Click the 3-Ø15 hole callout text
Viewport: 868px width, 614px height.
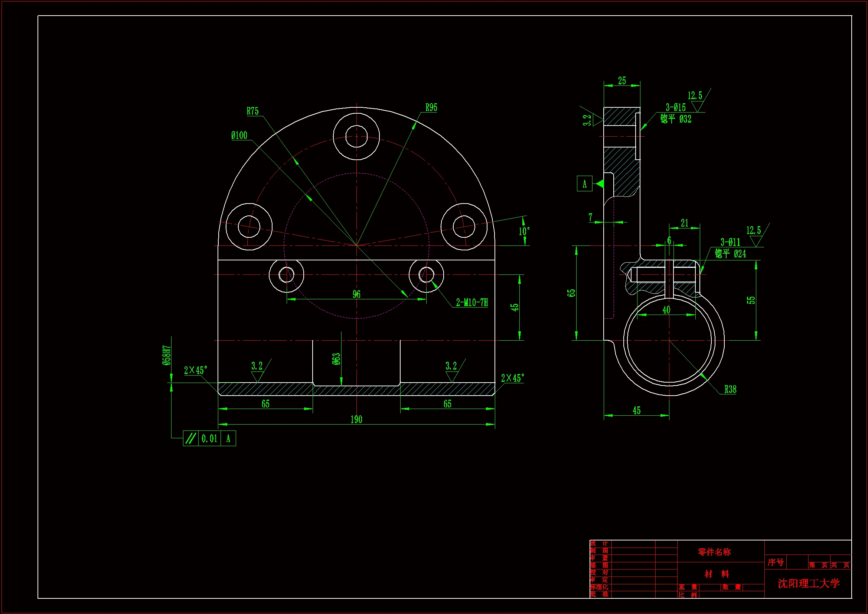[x=676, y=107]
